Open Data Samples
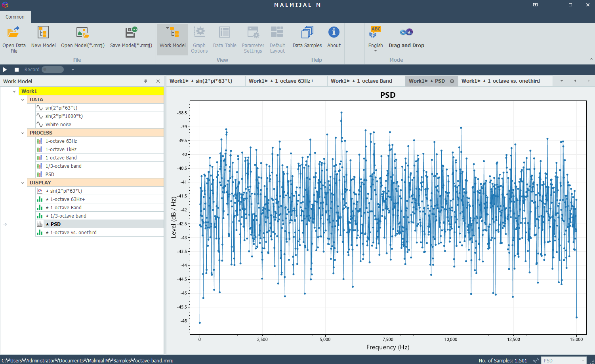 (x=307, y=39)
